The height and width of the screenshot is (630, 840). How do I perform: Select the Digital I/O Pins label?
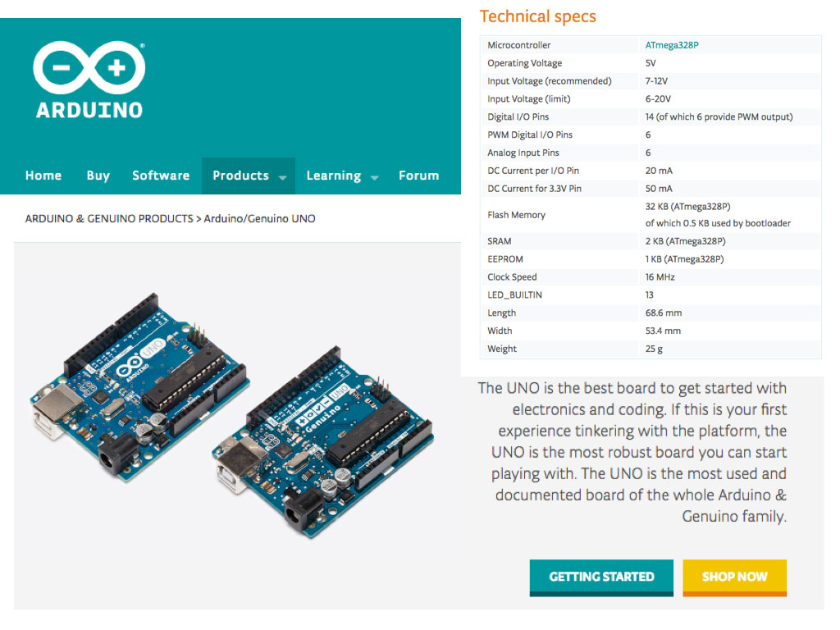[518, 116]
